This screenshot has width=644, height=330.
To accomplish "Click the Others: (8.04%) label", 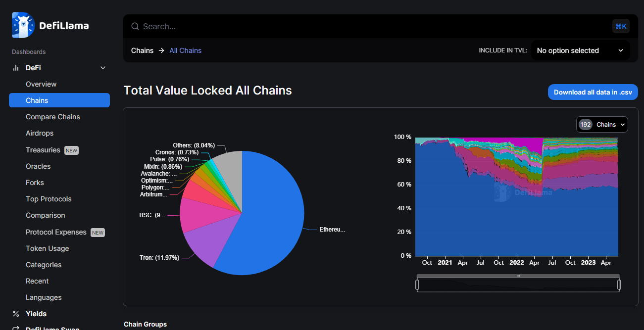I will point(194,145).
